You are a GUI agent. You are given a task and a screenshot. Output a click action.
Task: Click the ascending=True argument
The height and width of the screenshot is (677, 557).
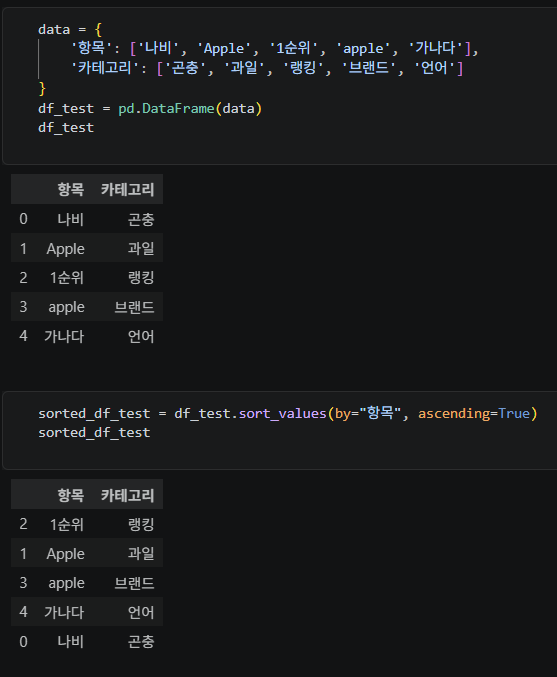(474, 414)
